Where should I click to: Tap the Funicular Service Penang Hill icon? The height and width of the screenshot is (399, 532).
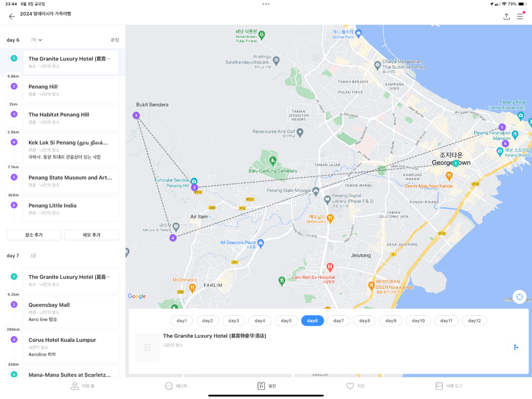tap(194, 181)
